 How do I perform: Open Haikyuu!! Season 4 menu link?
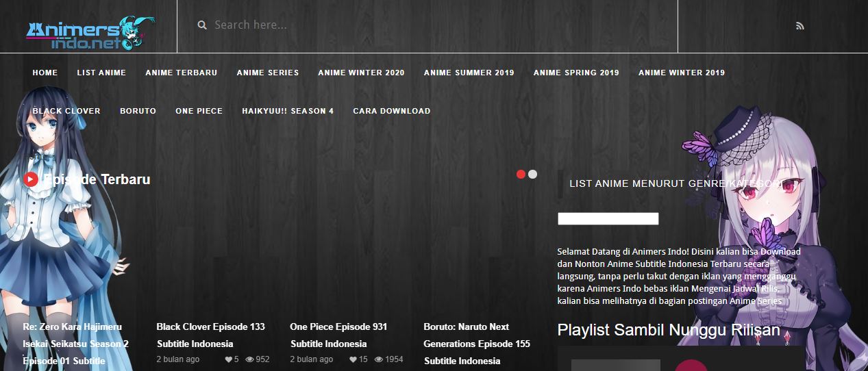[288, 111]
